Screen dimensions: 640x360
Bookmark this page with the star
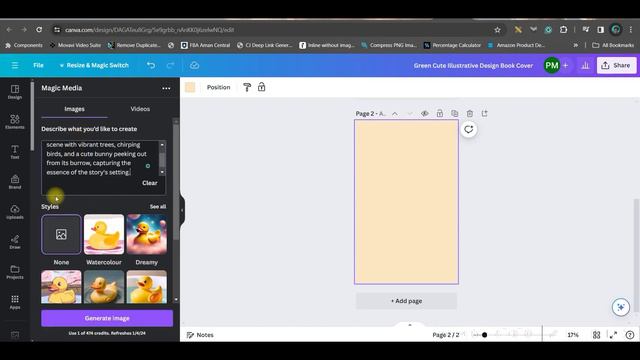point(497,29)
